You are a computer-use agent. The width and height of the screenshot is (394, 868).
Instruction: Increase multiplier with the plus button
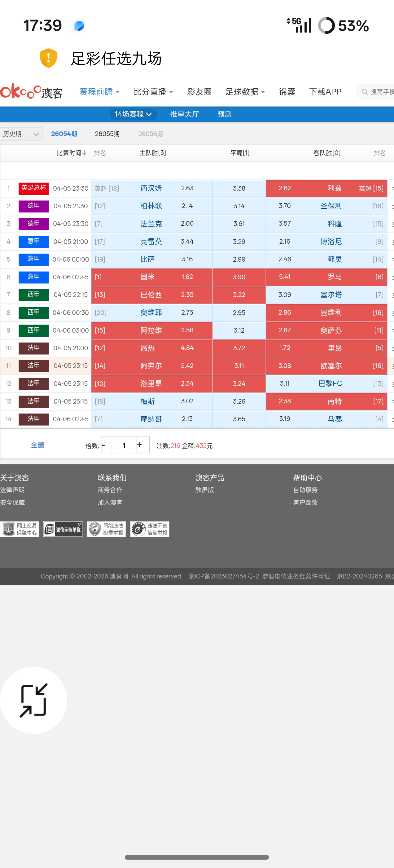click(139, 445)
